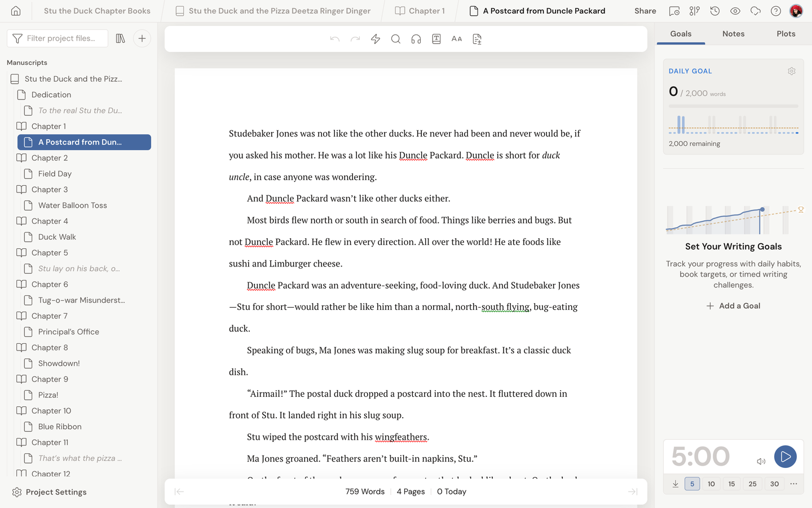Screen dimensions: 812x508
Task: Jump to next scene arrow
Action: click(x=633, y=492)
